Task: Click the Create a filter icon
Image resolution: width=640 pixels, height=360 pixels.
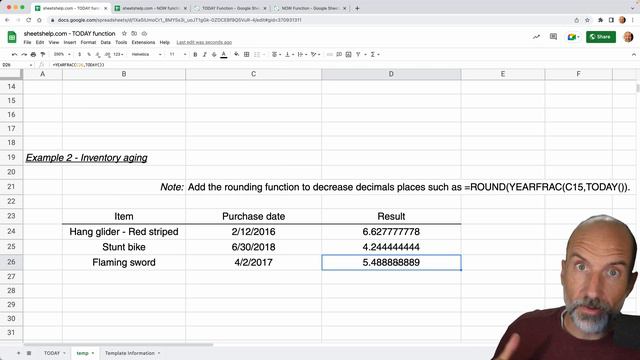Action: coord(358,54)
